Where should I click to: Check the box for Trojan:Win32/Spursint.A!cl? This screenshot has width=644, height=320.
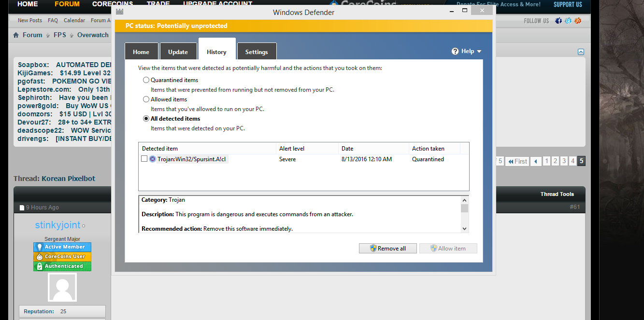pos(144,159)
